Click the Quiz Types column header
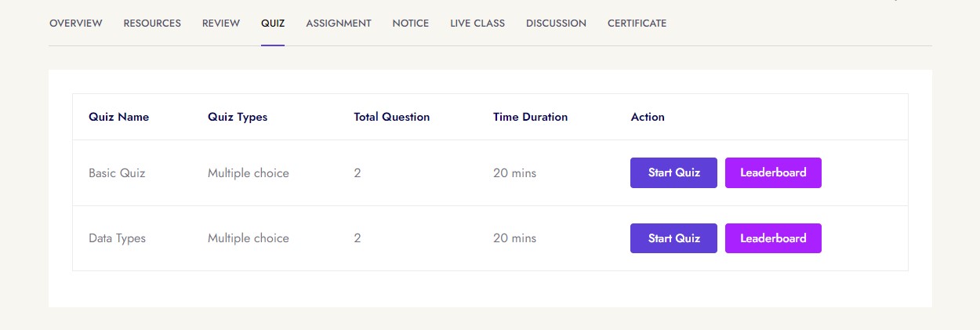The width and height of the screenshot is (980, 330). pyautogui.click(x=238, y=117)
